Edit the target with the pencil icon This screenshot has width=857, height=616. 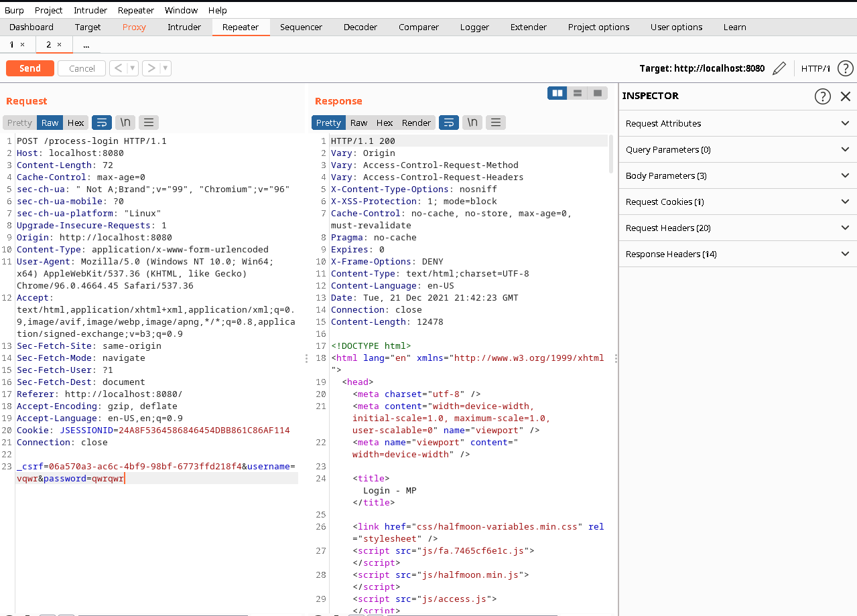[x=779, y=68]
